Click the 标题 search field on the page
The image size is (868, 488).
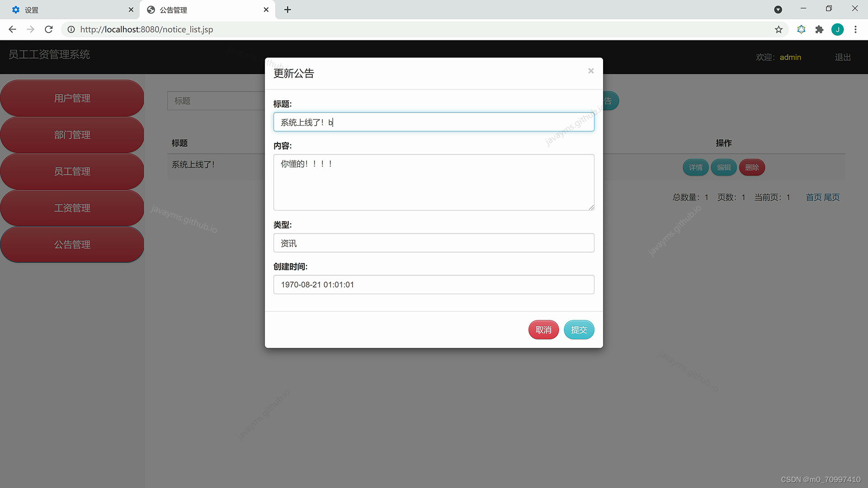[x=216, y=101]
